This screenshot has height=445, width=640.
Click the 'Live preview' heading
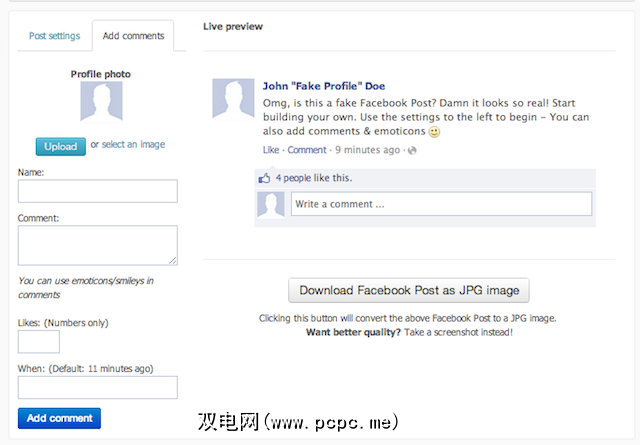point(233,27)
